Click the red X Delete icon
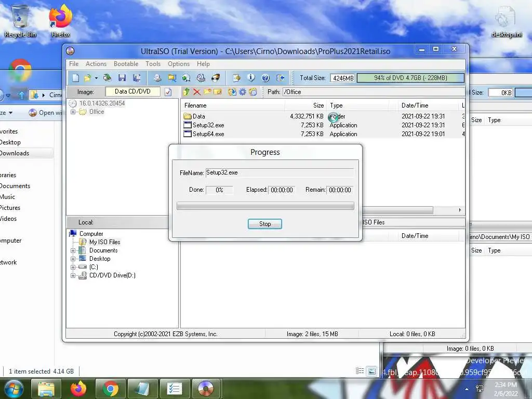The width and height of the screenshot is (532, 399). click(x=197, y=92)
